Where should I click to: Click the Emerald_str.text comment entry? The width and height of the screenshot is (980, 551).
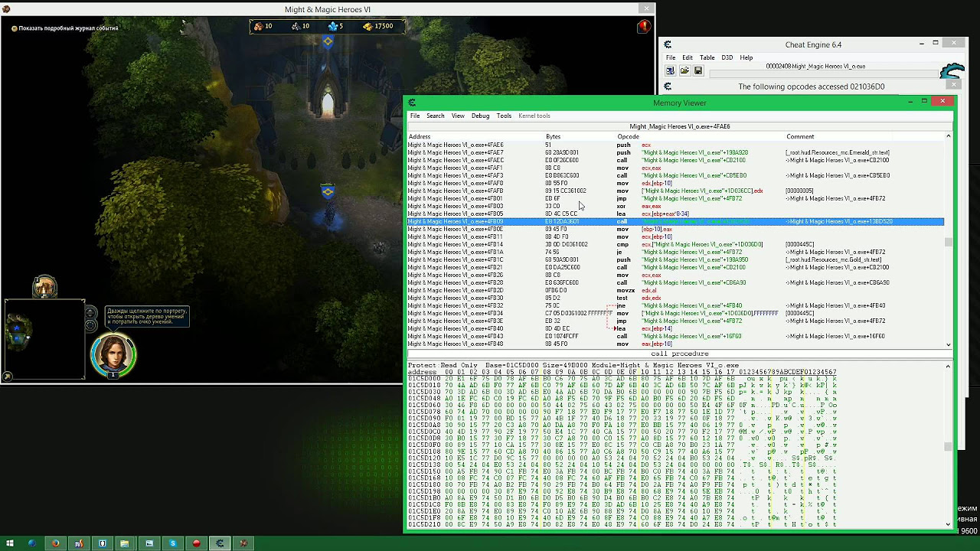tap(838, 152)
